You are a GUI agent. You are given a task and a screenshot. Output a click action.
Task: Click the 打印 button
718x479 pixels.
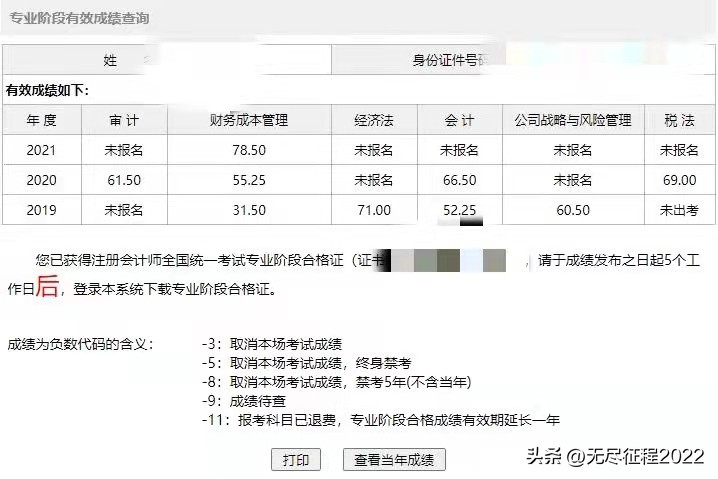tap(296, 460)
